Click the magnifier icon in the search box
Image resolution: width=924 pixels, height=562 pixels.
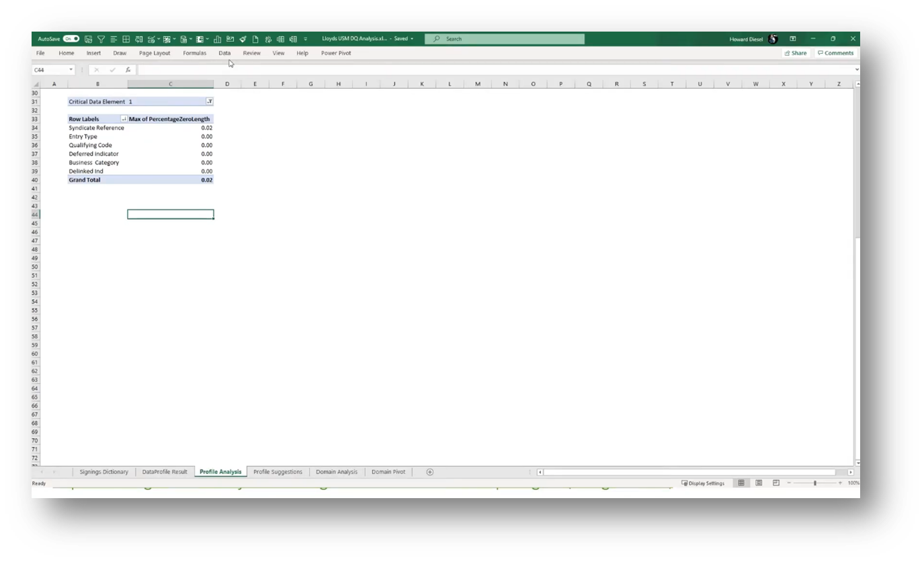point(437,39)
